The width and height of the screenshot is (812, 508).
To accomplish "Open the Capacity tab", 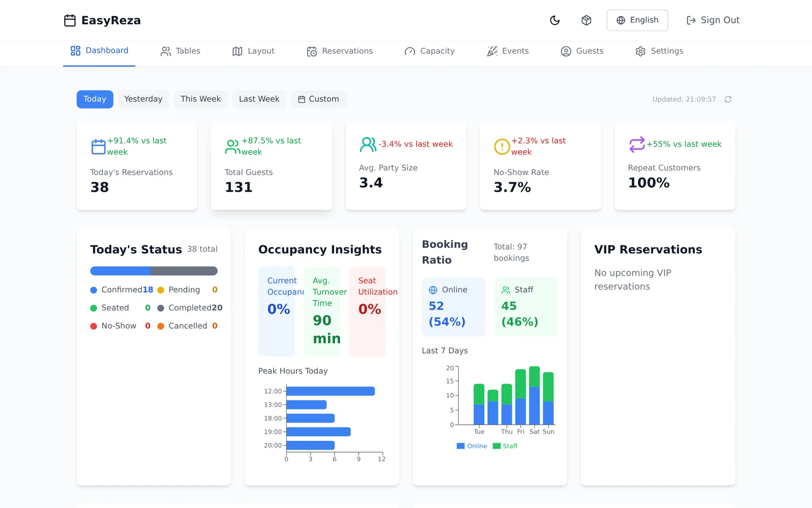I will 429,51.
